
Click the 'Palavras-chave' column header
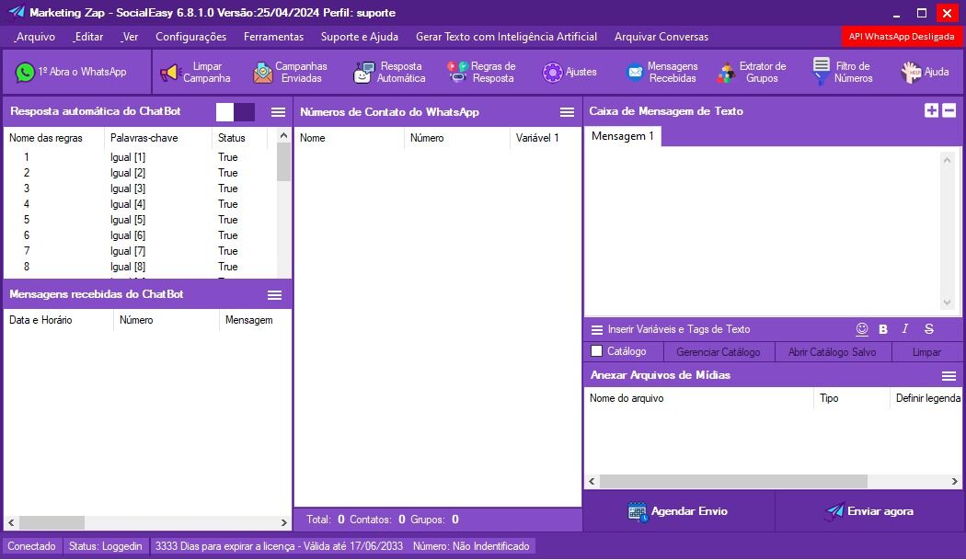(x=158, y=138)
